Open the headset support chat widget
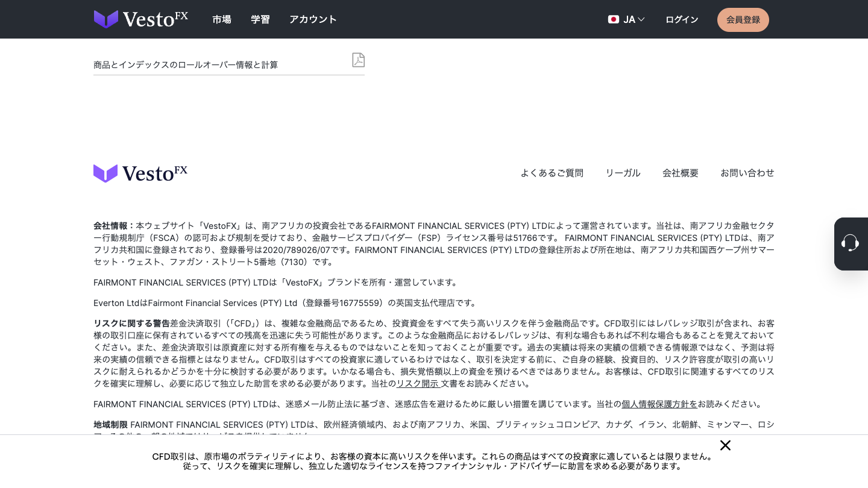Screen dimensions: 868x488 [x=851, y=243]
